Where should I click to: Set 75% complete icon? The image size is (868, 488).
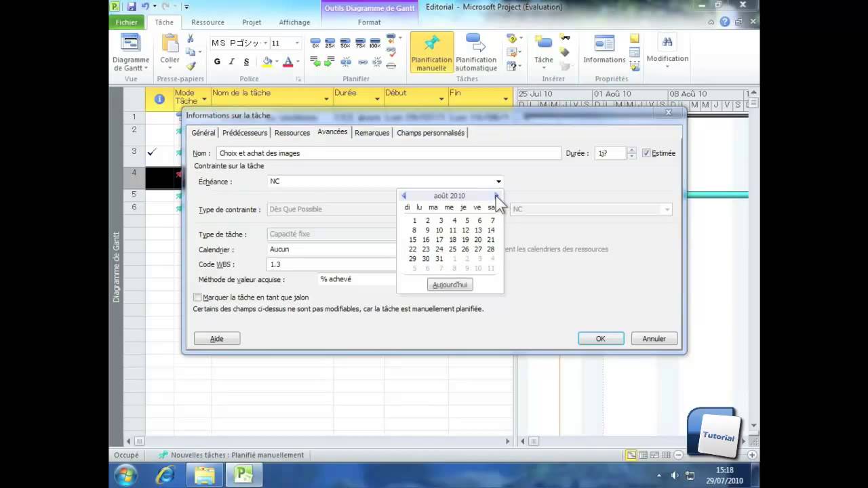360,43
